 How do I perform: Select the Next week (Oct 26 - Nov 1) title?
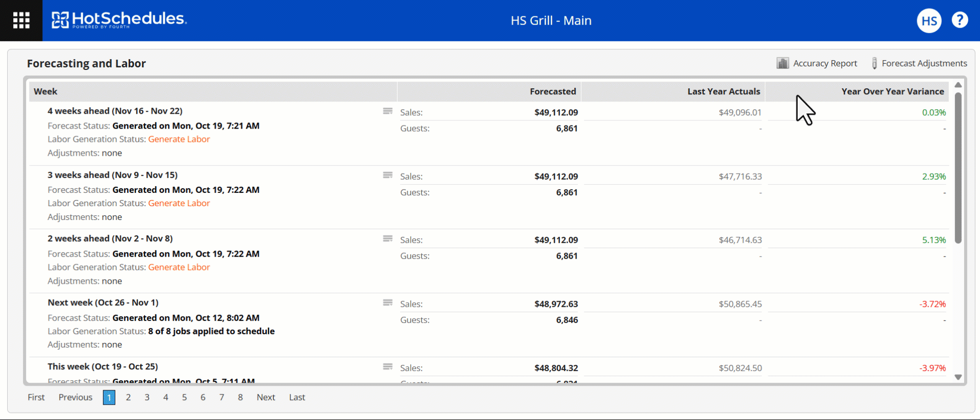(x=103, y=303)
